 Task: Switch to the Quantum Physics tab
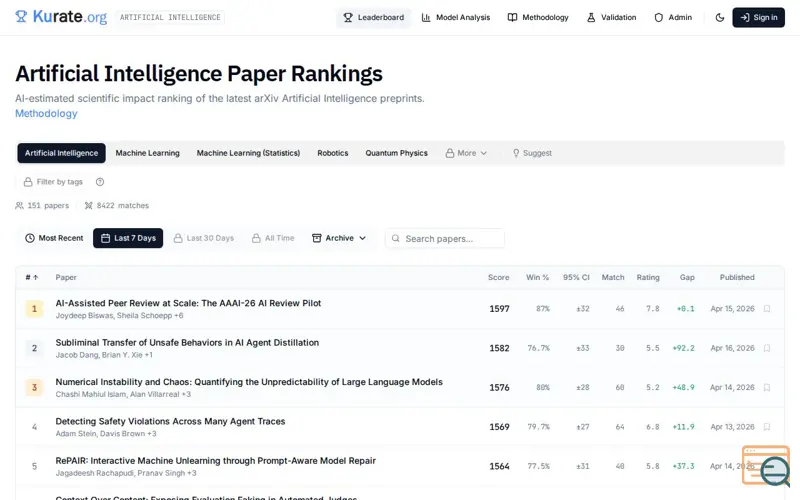pyautogui.click(x=396, y=153)
